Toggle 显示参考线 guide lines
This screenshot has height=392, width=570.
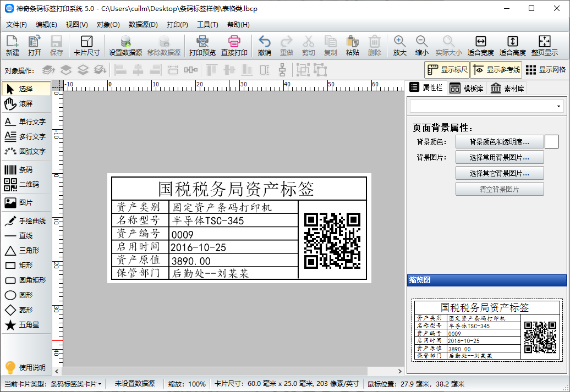496,70
